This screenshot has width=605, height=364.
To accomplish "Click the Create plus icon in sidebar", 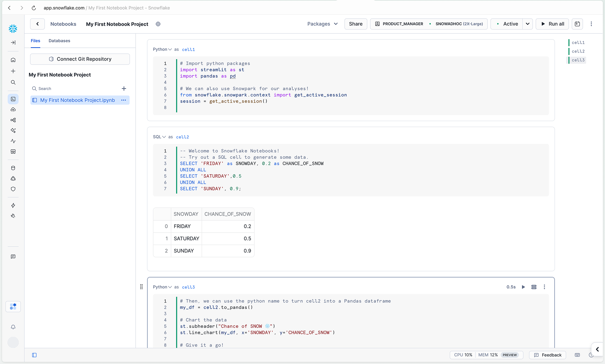I will [x=13, y=71].
